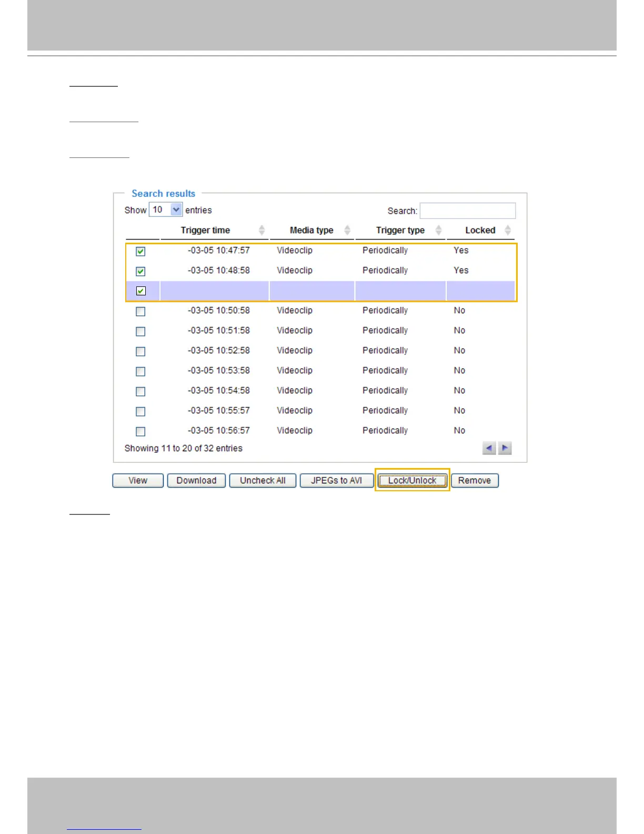644x834 pixels.
Task: Click Yes locked value for 10:48:58 row
Action: point(461,270)
